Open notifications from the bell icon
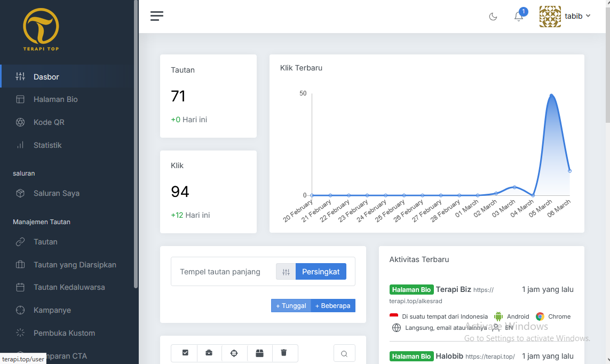 pos(518,17)
